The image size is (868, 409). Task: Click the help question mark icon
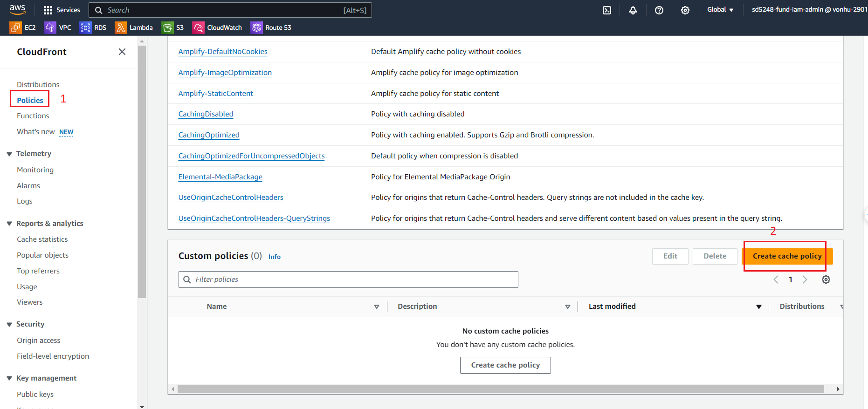click(659, 10)
